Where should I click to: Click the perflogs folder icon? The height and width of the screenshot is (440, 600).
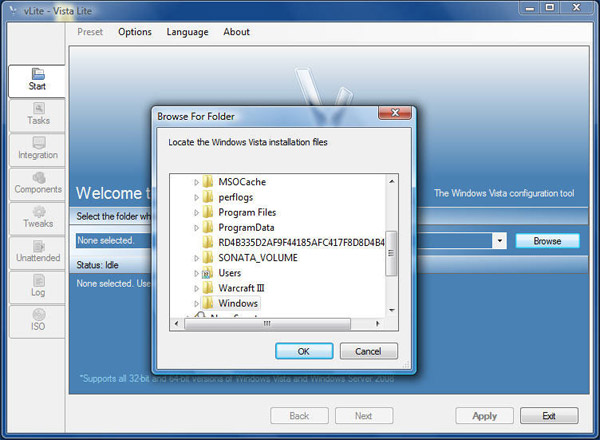[x=207, y=197]
